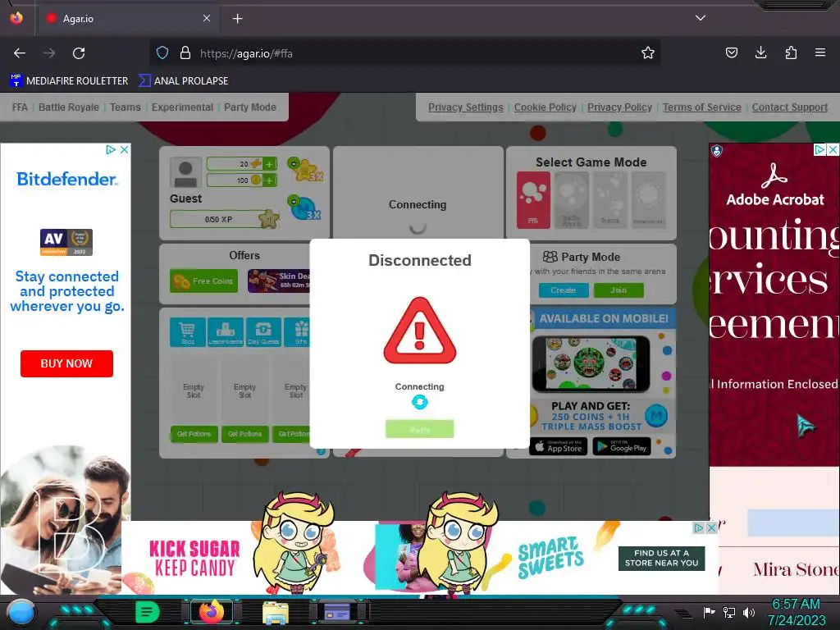Open the clock showing 6:57 AM
The height and width of the screenshot is (630, 840).
coord(797,612)
